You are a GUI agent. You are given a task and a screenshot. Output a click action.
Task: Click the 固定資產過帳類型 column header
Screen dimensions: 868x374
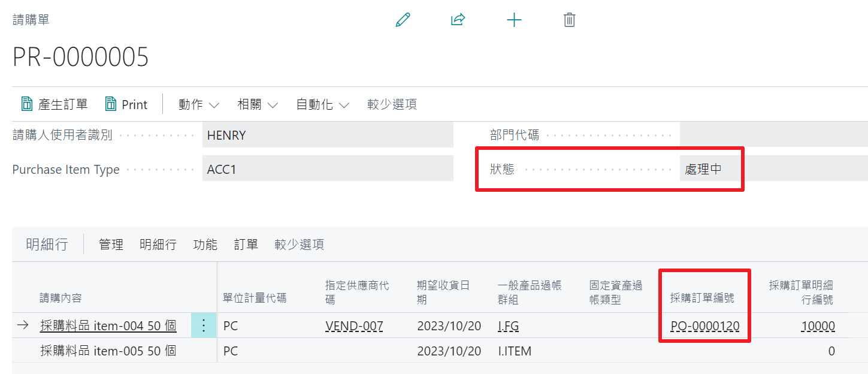tap(616, 292)
